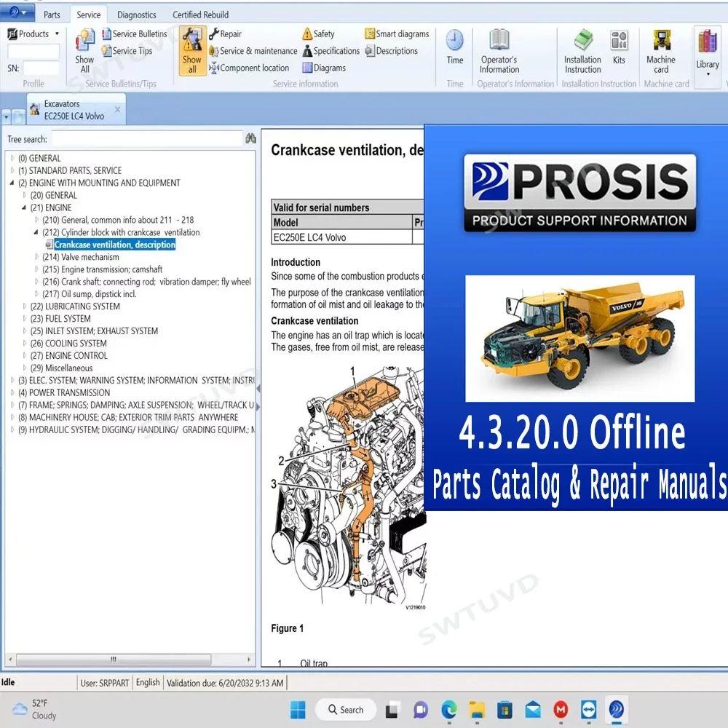This screenshot has height=728, width=728.
Task: Toggle the highlighted Show all button
Action: click(192, 51)
